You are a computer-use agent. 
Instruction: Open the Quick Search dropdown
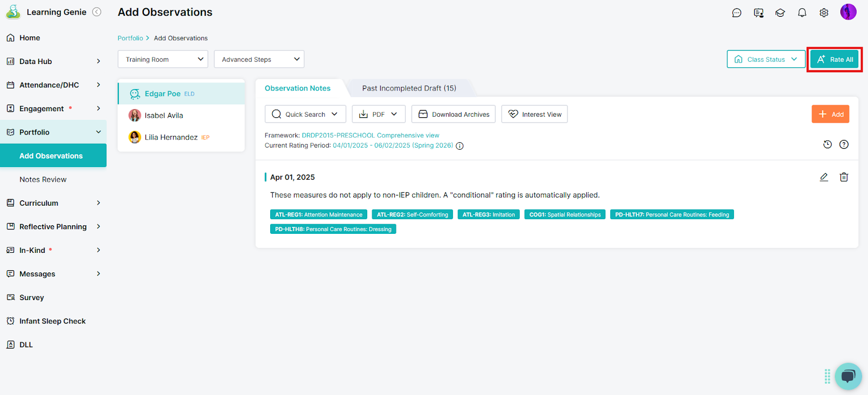305,114
